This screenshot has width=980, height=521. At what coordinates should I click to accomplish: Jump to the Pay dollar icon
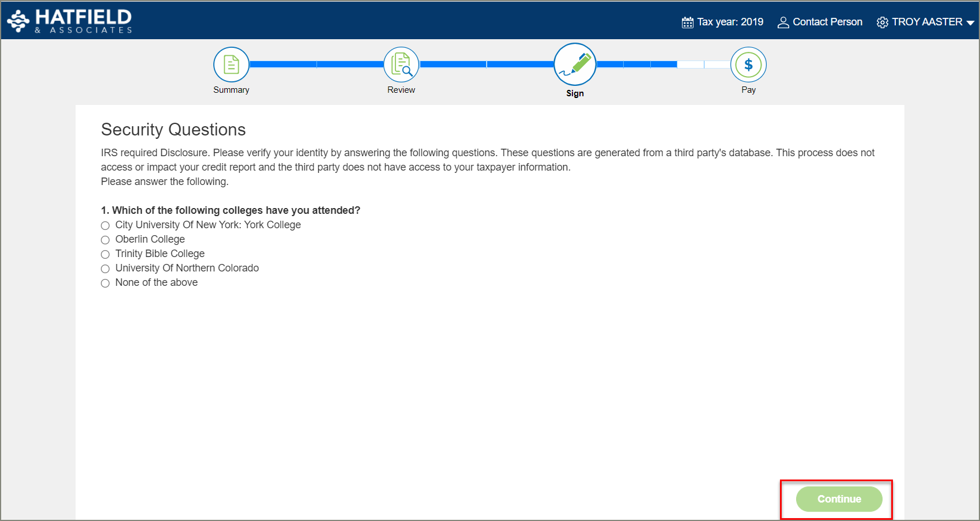point(748,65)
